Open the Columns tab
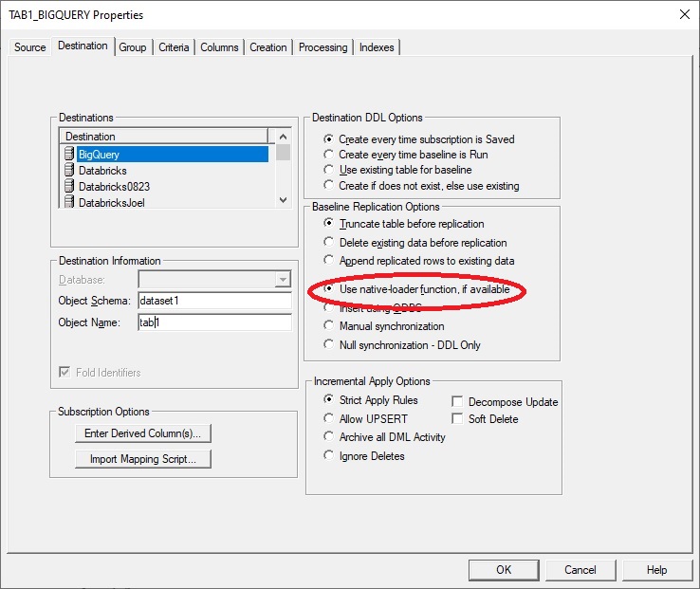Image resolution: width=700 pixels, height=589 pixels. point(219,47)
